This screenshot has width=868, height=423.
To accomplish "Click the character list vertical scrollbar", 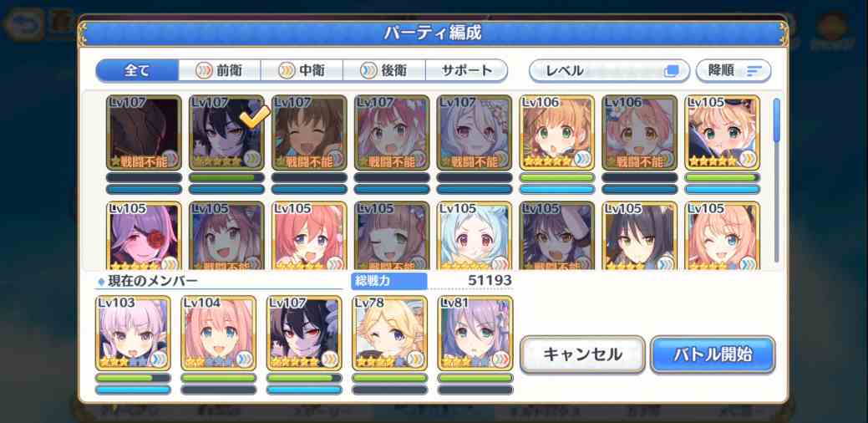I will tap(777, 180).
